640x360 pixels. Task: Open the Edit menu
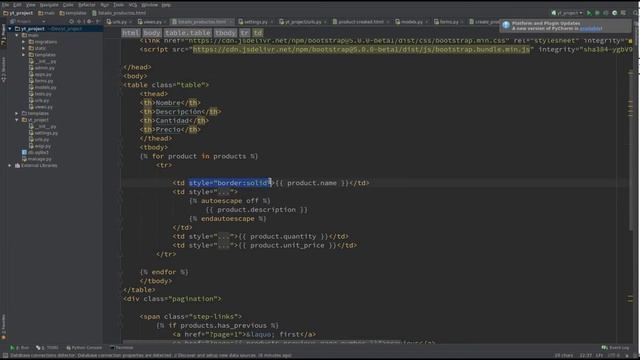18,5
